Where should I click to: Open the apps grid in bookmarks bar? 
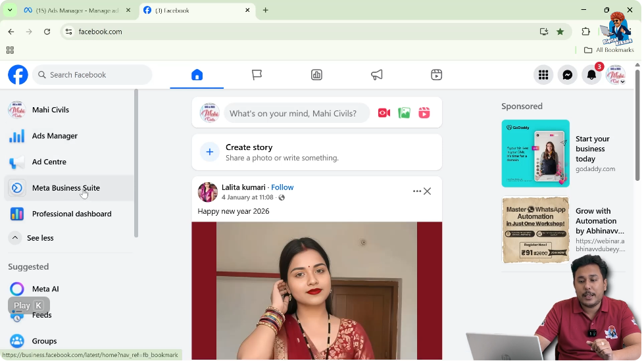point(11,50)
